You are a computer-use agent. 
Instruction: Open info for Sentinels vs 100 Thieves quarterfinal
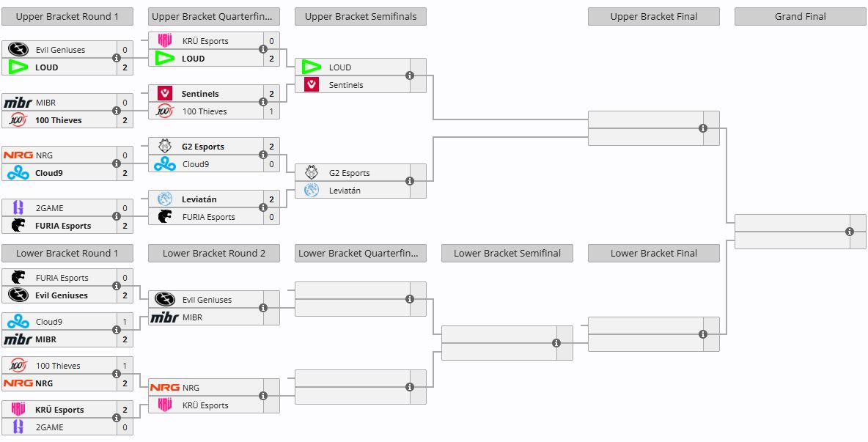tap(263, 103)
